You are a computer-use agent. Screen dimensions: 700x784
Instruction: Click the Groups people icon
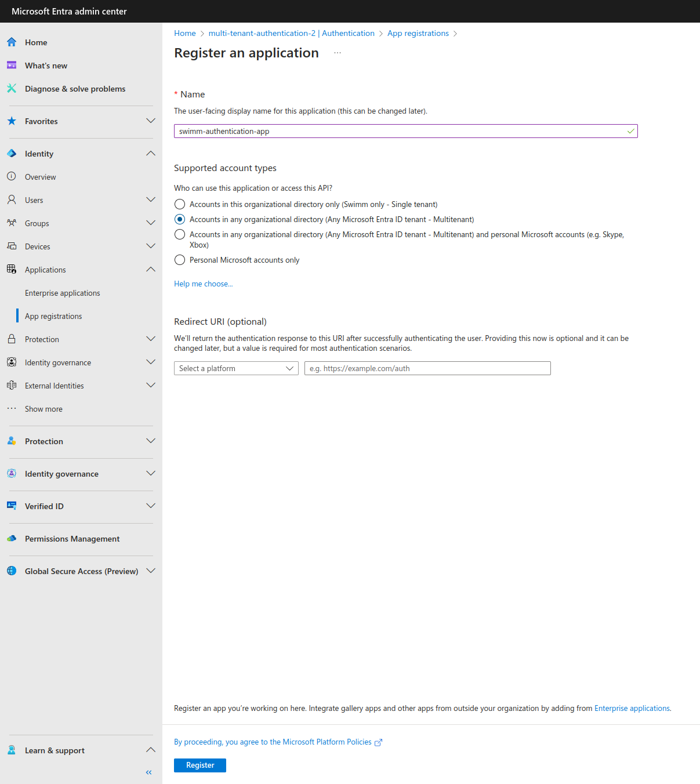click(x=12, y=223)
